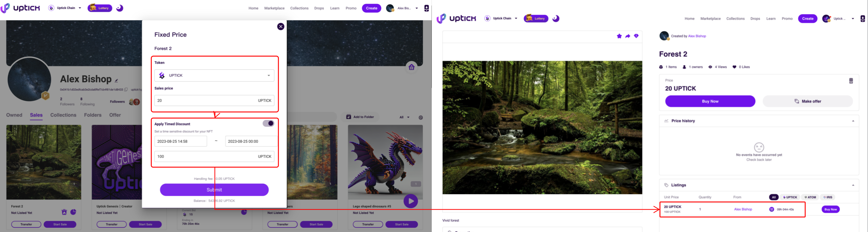Collapse the Listings section
Viewport: 868px width, 232px height.
pyautogui.click(x=853, y=185)
